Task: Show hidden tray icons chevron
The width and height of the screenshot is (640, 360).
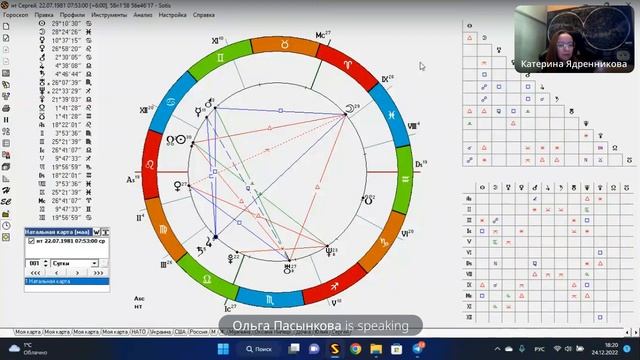Action: (x=497, y=349)
